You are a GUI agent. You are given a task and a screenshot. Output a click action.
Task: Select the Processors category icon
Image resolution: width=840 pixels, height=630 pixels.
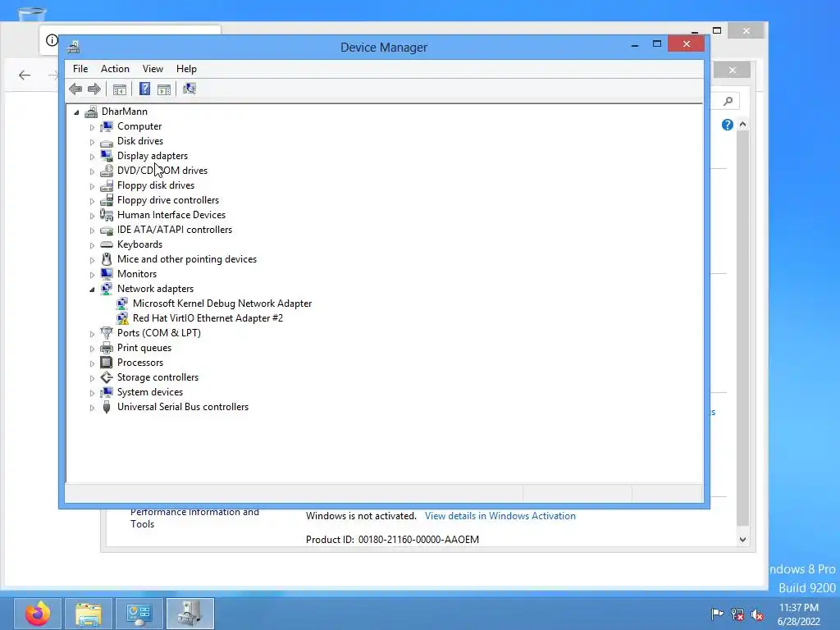point(107,363)
